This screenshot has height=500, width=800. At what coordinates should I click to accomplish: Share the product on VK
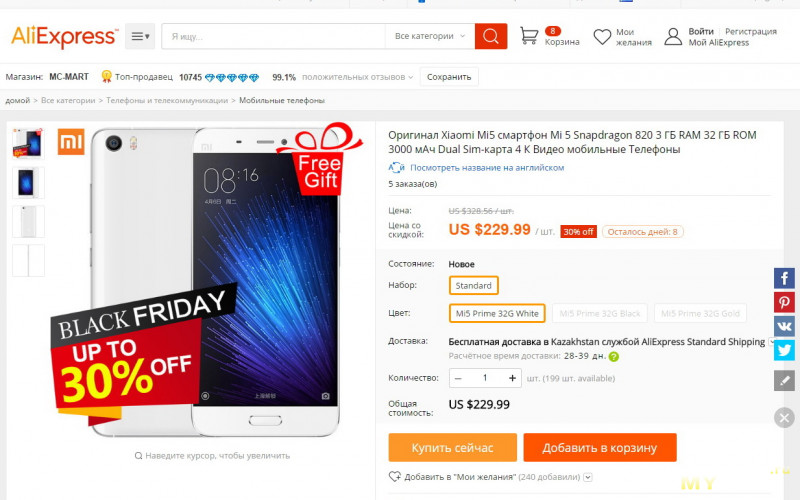pos(784,326)
